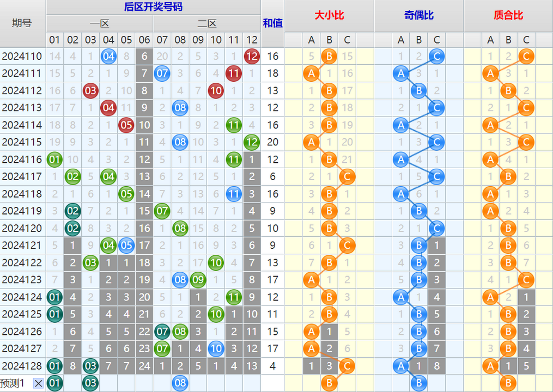Viewport: 553px width, 392px height.
Task: Click green ball 02 in row 2024117
Action: [72, 176]
